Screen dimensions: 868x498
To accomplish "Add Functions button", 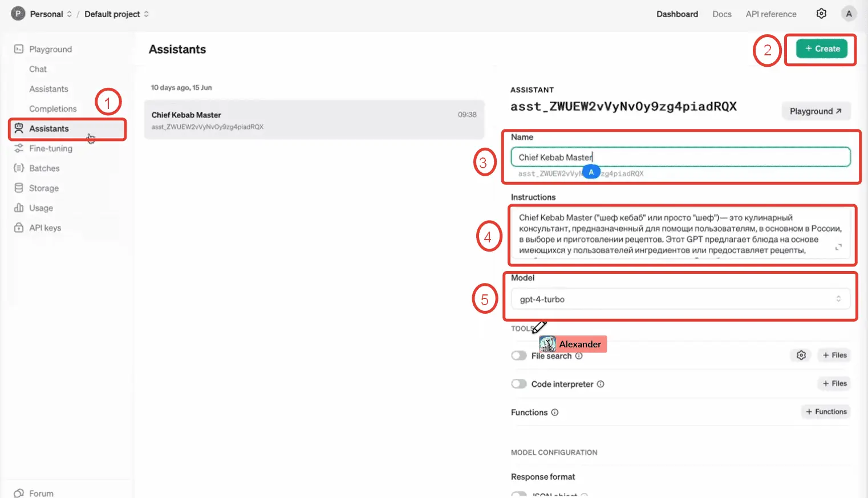I will 826,411.
